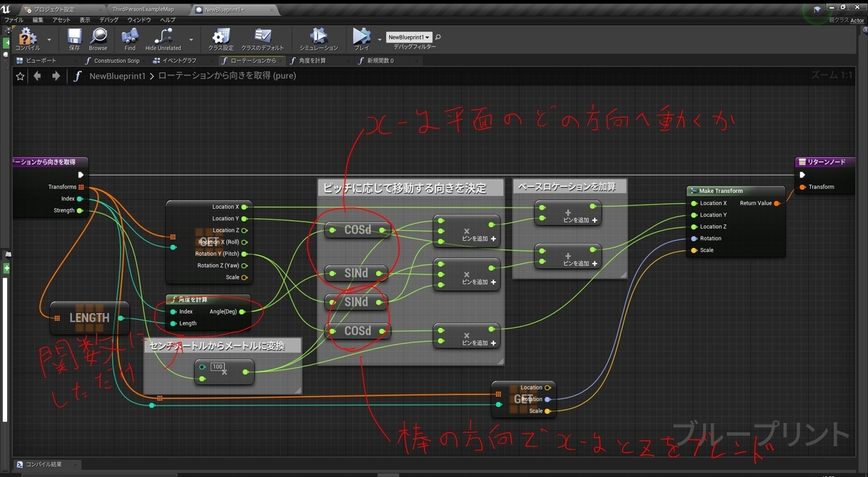
Task: Open the ファイル menu
Action: click(14, 20)
